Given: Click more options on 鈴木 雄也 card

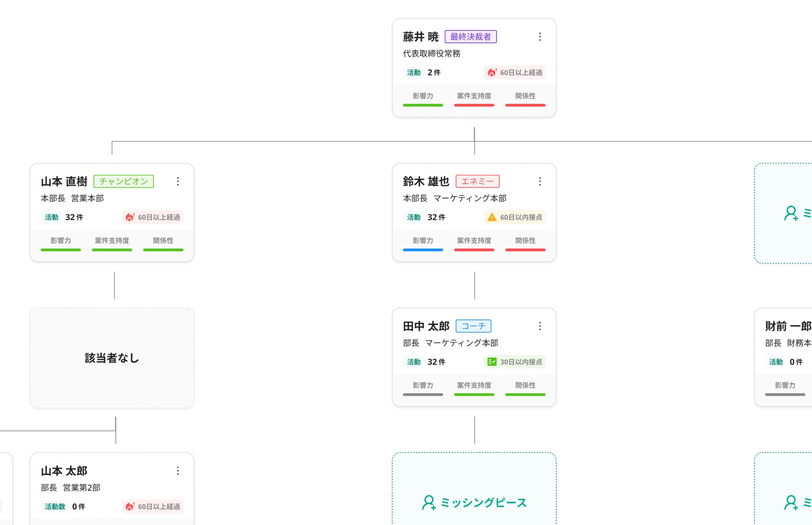Looking at the screenshot, I should tap(540, 182).
